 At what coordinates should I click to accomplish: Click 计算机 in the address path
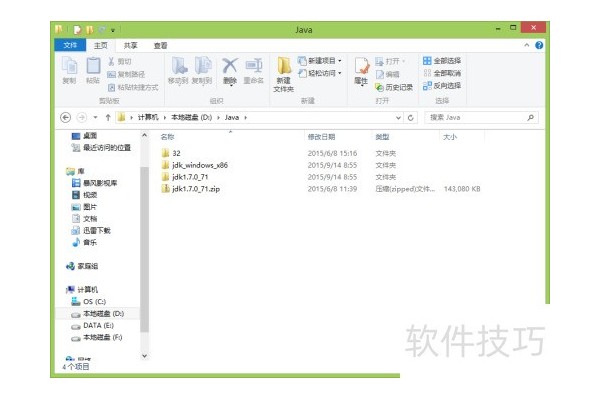click(x=148, y=118)
